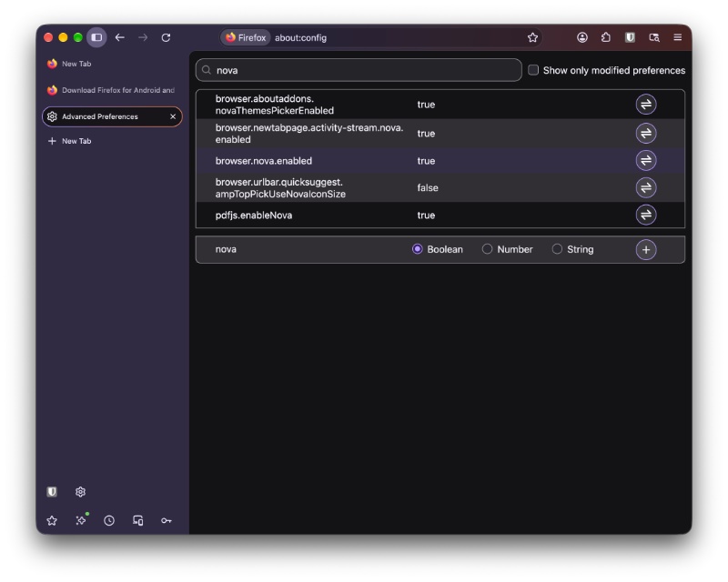The height and width of the screenshot is (582, 728).
Task: Click false value of ampTopPickUseNovaIconSize
Action: coord(428,188)
